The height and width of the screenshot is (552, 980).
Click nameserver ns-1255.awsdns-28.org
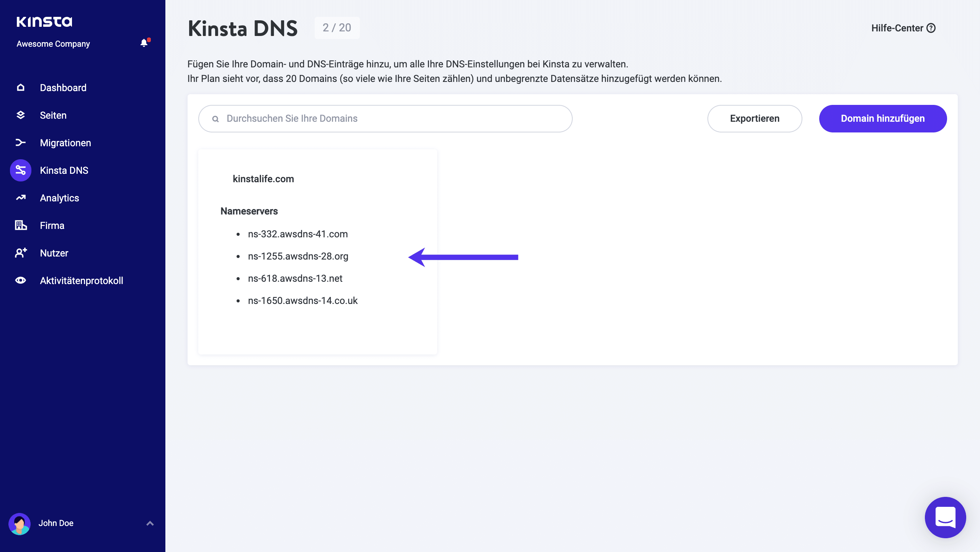[298, 256]
